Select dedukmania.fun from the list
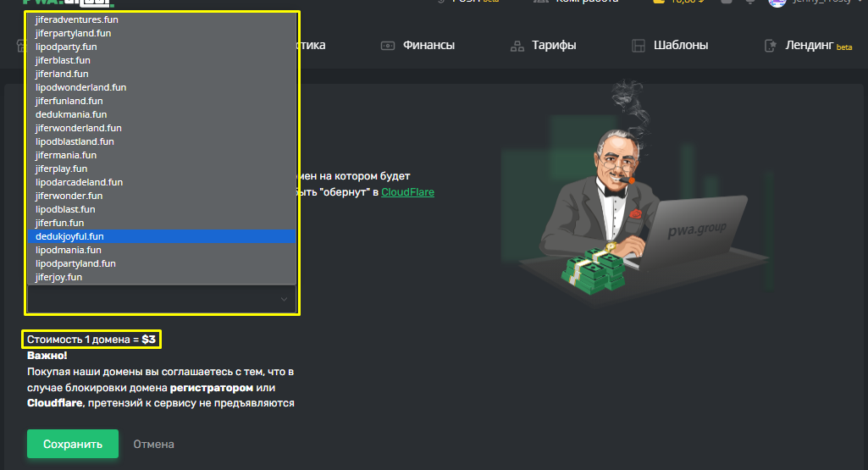This screenshot has height=470, width=868. [x=162, y=114]
